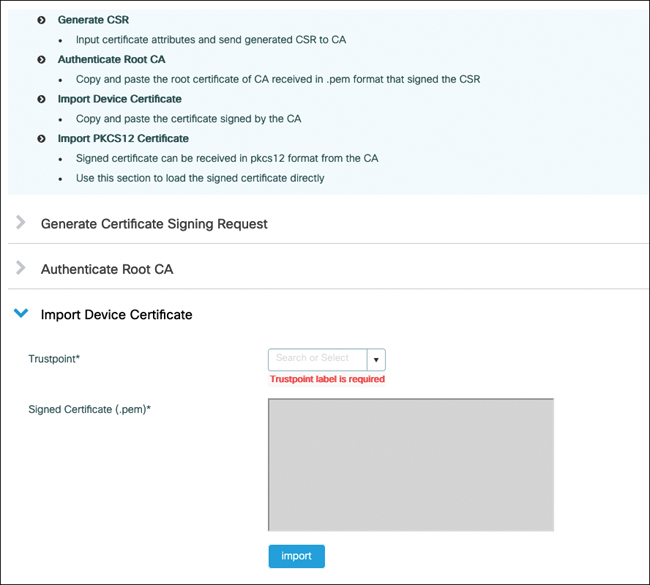The width and height of the screenshot is (650, 585).
Task: Click the Generate CSR heading text
Action: [93, 20]
